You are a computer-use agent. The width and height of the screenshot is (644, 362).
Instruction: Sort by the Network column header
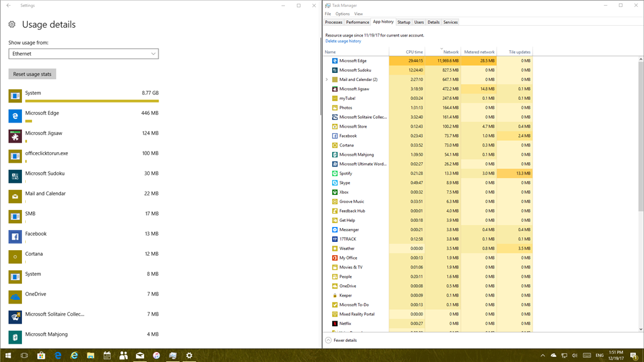point(443,52)
